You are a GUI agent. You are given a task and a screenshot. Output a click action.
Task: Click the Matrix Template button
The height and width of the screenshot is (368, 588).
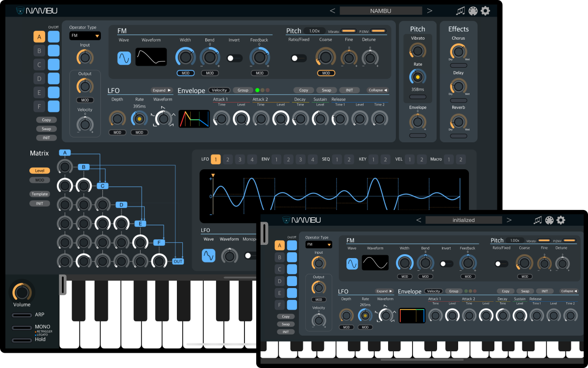click(40, 194)
